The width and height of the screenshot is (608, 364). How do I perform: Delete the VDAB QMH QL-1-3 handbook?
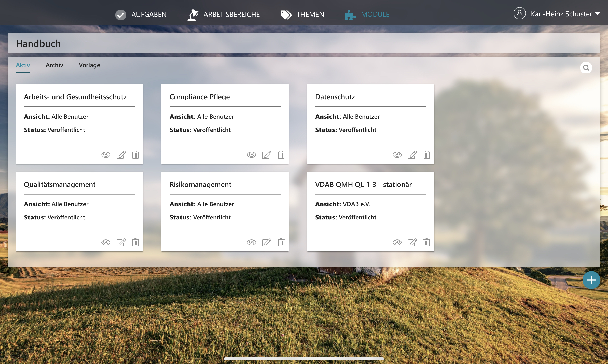pyautogui.click(x=426, y=242)
